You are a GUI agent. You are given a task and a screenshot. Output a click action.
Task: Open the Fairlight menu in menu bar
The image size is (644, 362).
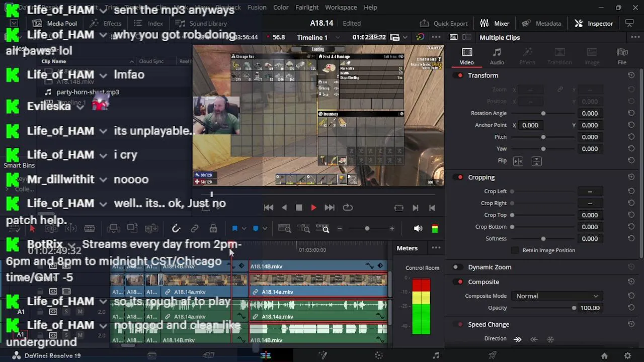[307, 8]
